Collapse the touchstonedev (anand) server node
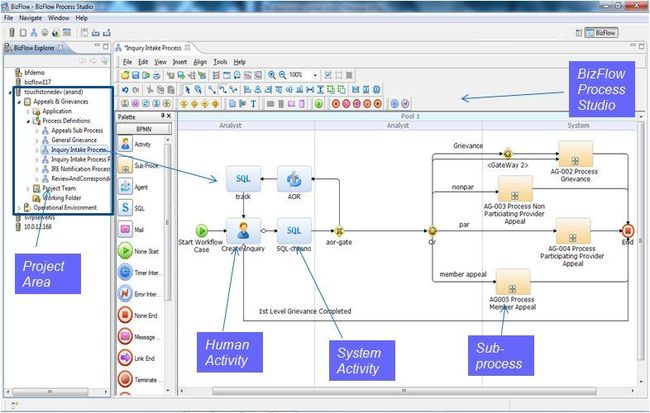Image resolution: width=650 pixels, height=413 pixels. pyautogui.click(x=10, y=92)
